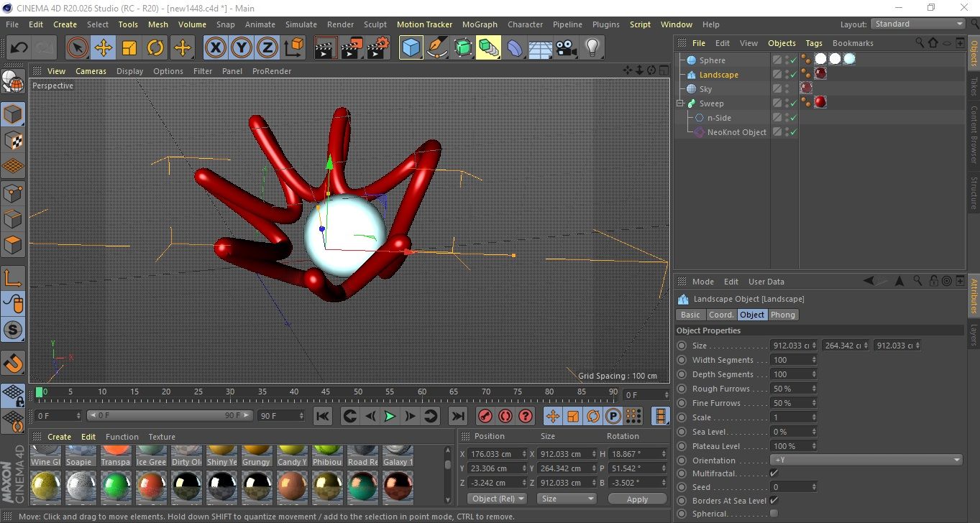Click the Camera object icon
This screenshot has width=980, height=523.
pos(566,48)
